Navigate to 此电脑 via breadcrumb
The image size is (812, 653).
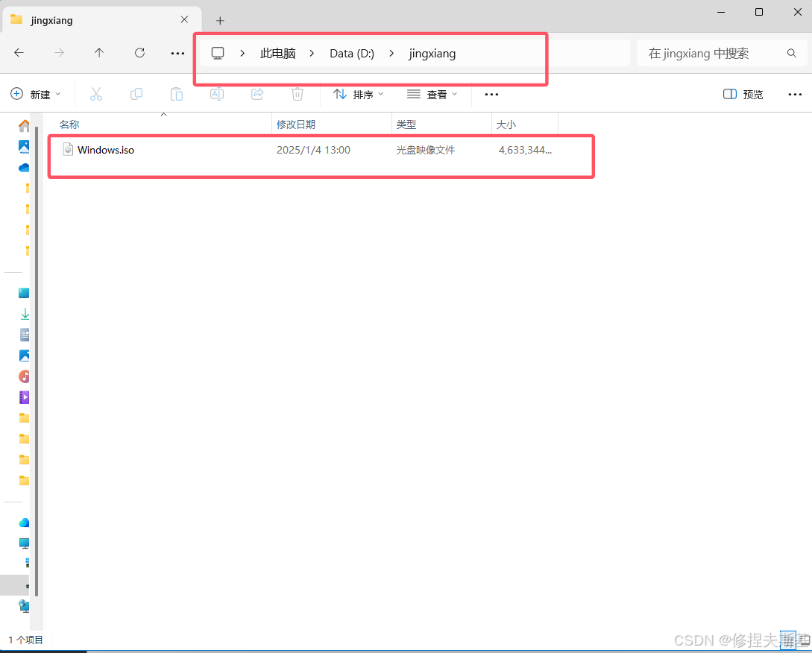tap(277, 53)
